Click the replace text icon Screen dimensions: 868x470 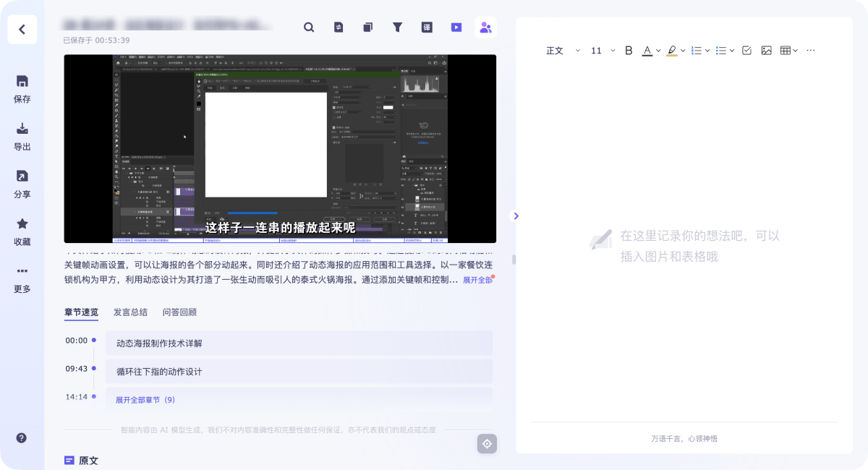(x=339, y=27)
